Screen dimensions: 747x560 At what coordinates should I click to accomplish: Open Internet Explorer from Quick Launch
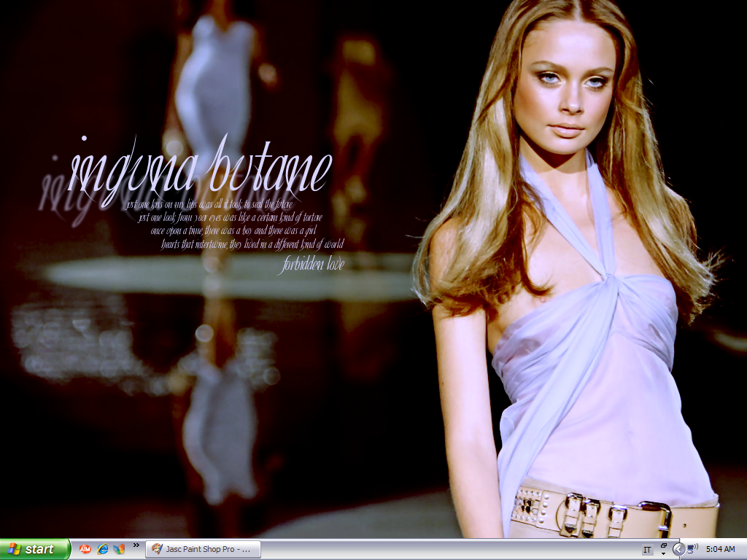[103, 549]
